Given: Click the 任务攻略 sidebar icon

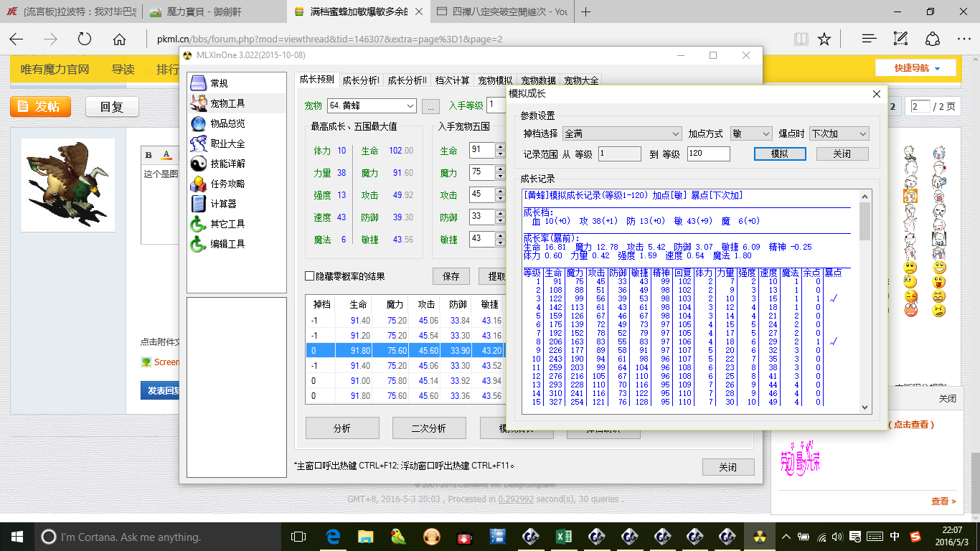Looking at the screenshot, I should 199,184.
